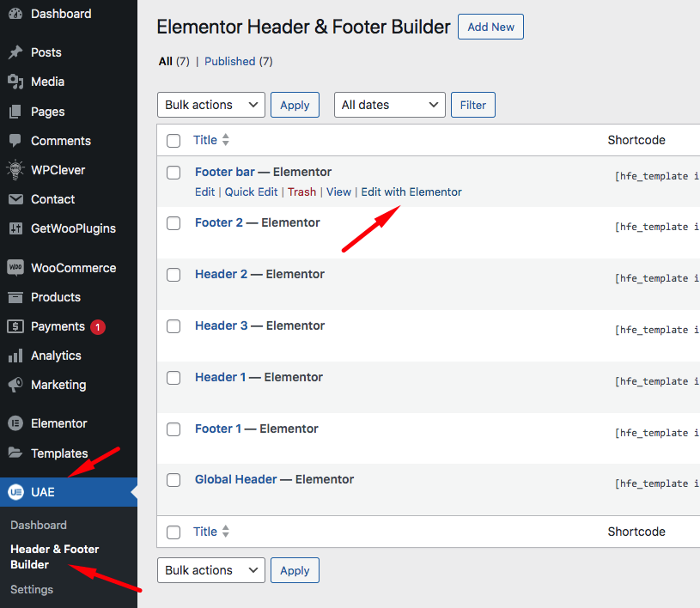Click the GetWooPlugins sliders icon
Screen dimensions: 700x608
point(15,228)
